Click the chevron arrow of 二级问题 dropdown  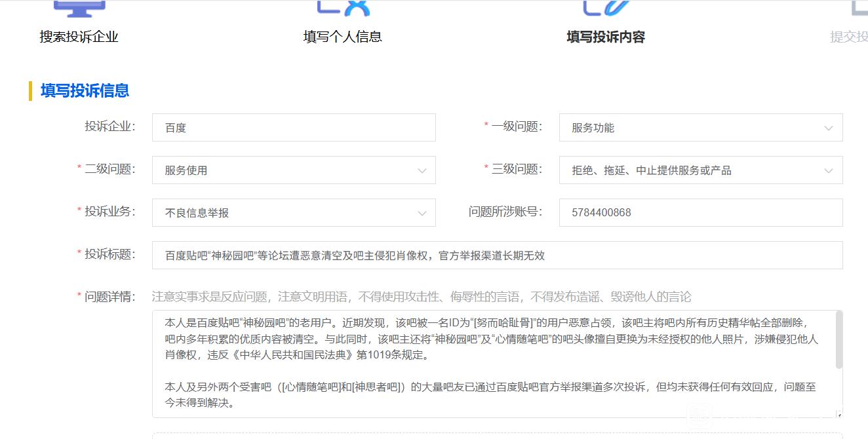(x=422, y=171)
